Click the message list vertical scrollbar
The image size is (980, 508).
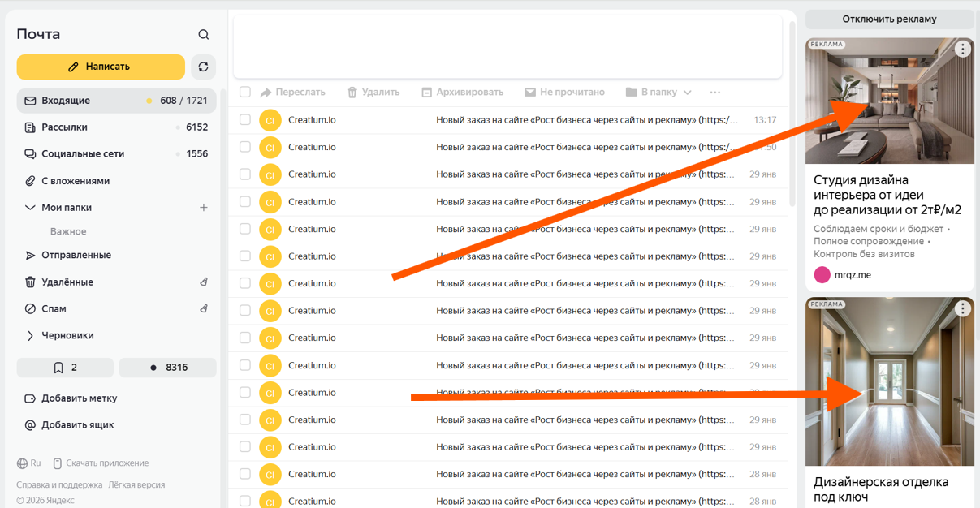(x=792, y=114)
